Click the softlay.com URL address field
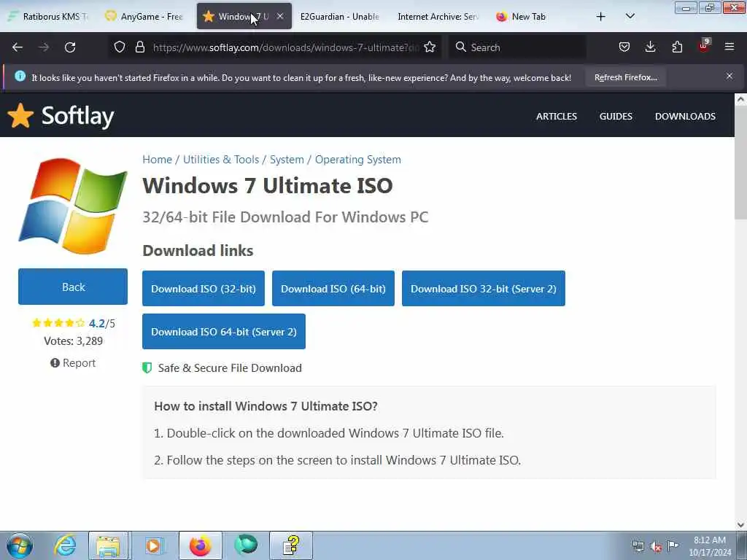Image resolution: width=747 pixels, height=560 pixels. point(286,47)
